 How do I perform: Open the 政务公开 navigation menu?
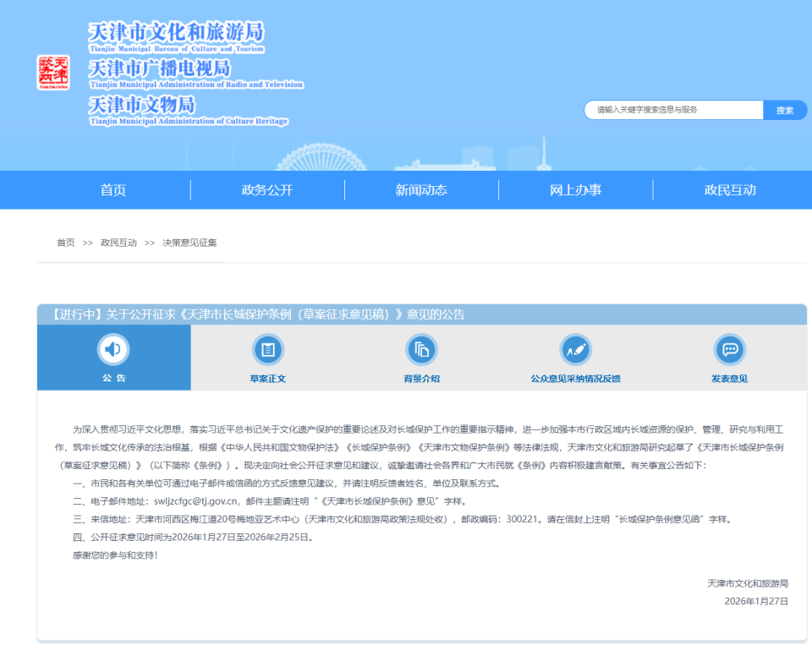pos(267,190)
